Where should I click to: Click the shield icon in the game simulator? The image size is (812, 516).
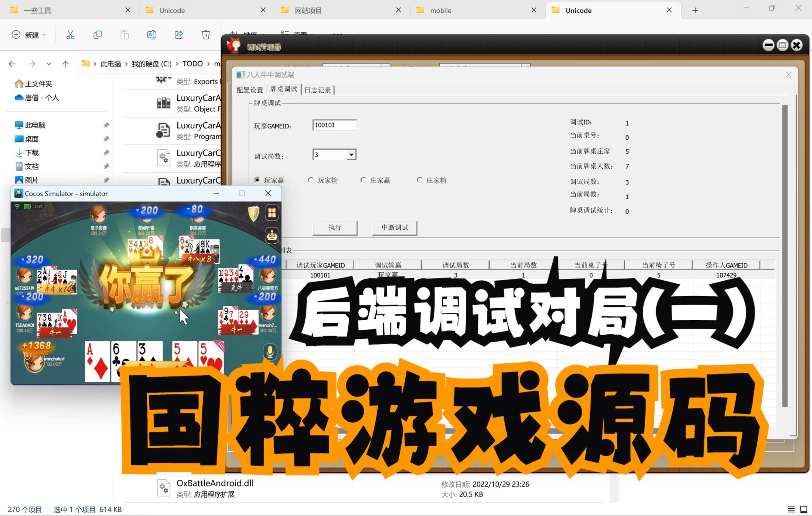[x=253, y=213]
